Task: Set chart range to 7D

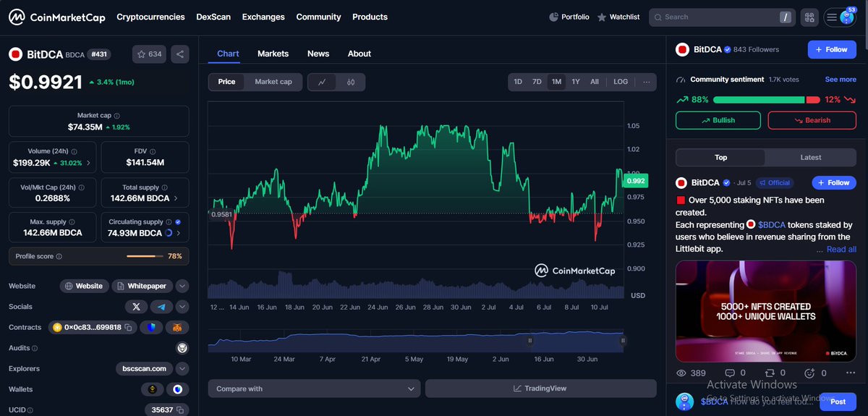Action: tap(537, 82)
